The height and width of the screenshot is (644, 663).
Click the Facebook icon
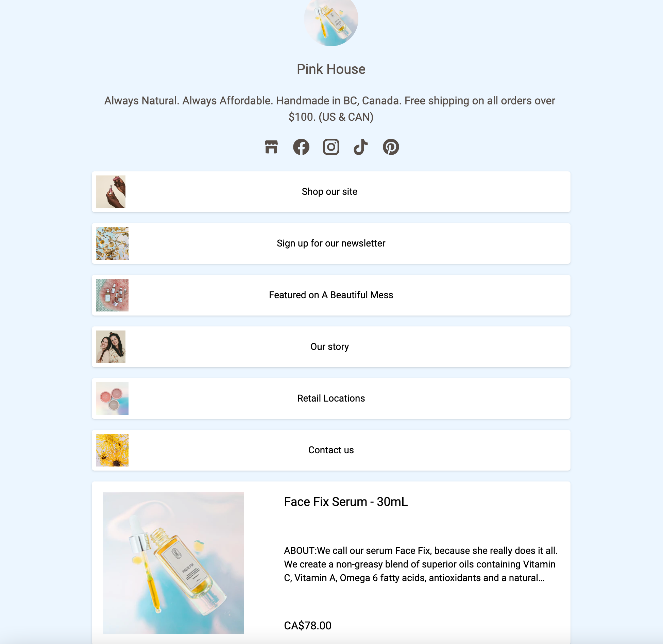(301, 146)
